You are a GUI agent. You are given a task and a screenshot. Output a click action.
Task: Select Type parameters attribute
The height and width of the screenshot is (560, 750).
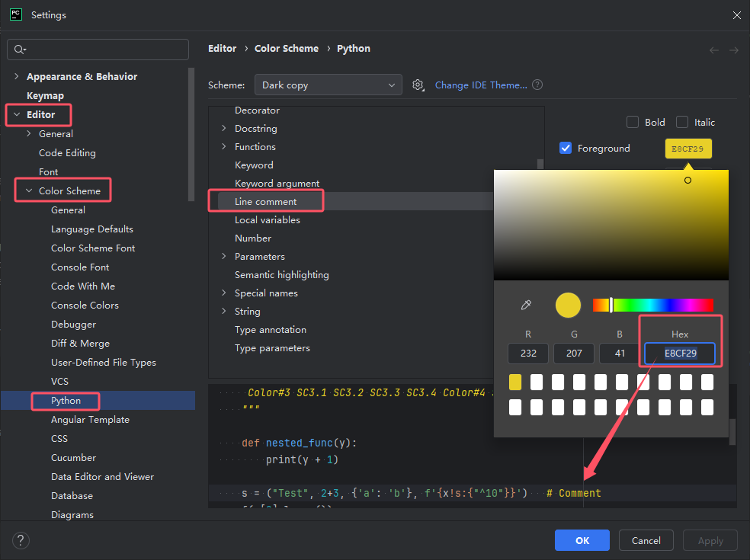click(272, 348)
